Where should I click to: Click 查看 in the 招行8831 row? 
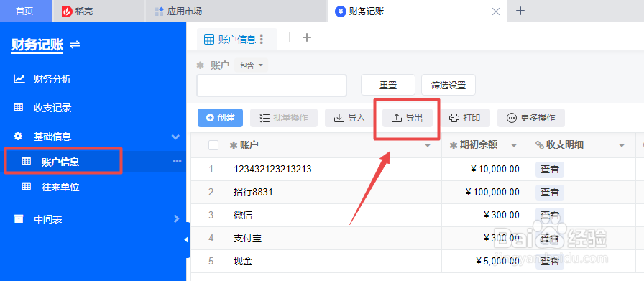550,192
